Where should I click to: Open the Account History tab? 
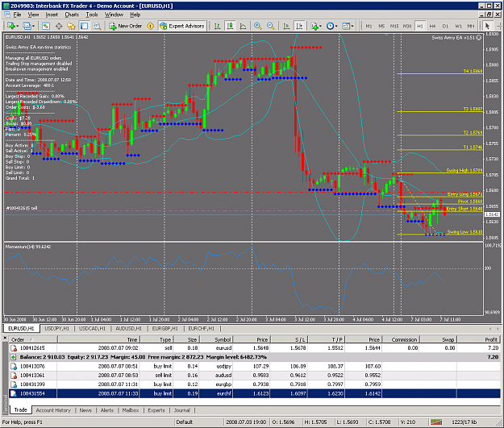[x=53, y=410]
